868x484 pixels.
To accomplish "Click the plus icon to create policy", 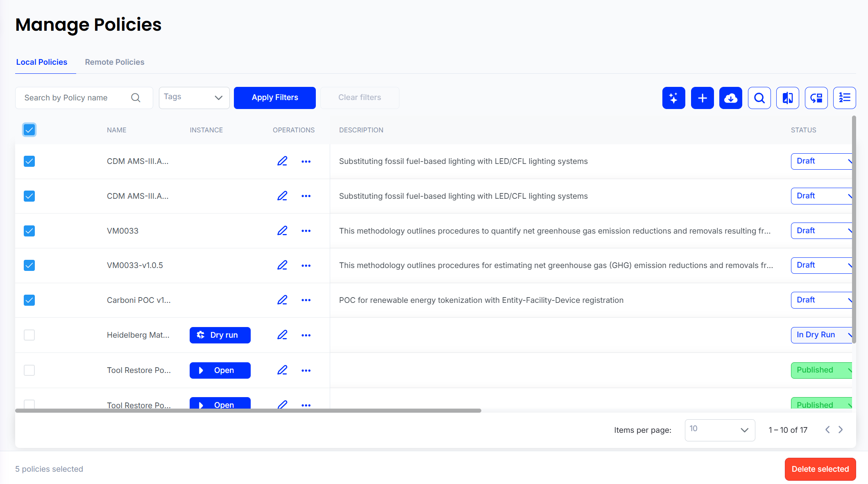I will pos(702,98).
